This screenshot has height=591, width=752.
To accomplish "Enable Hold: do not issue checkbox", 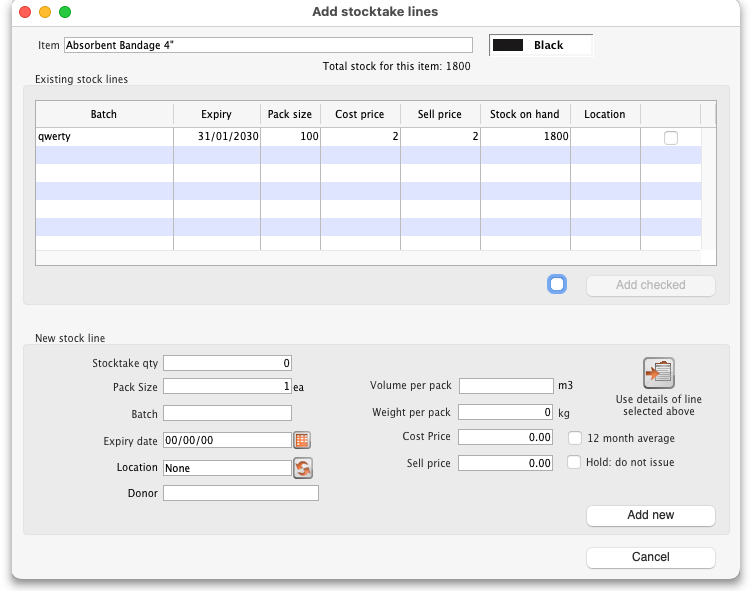I will tap(575, 462).
